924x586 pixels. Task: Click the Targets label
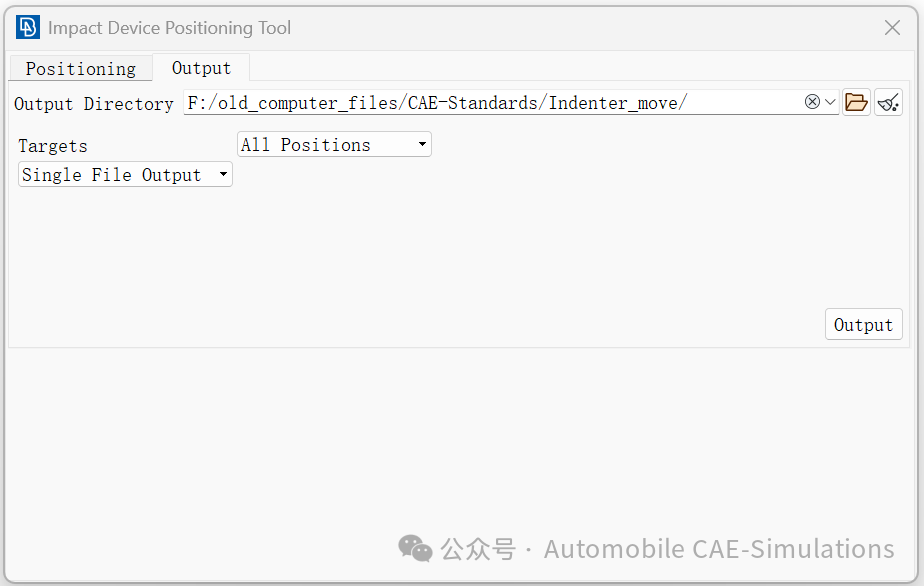click(52, 146)
